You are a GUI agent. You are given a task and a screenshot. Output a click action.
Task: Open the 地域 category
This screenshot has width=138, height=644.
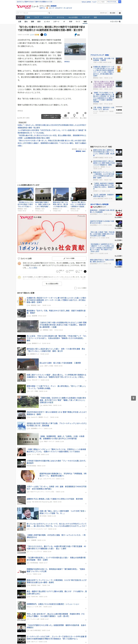[x=85, y=21]
